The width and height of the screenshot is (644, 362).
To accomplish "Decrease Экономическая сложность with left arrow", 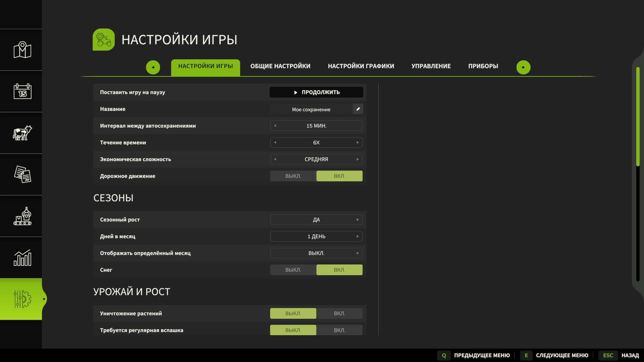I will (275, 159).
